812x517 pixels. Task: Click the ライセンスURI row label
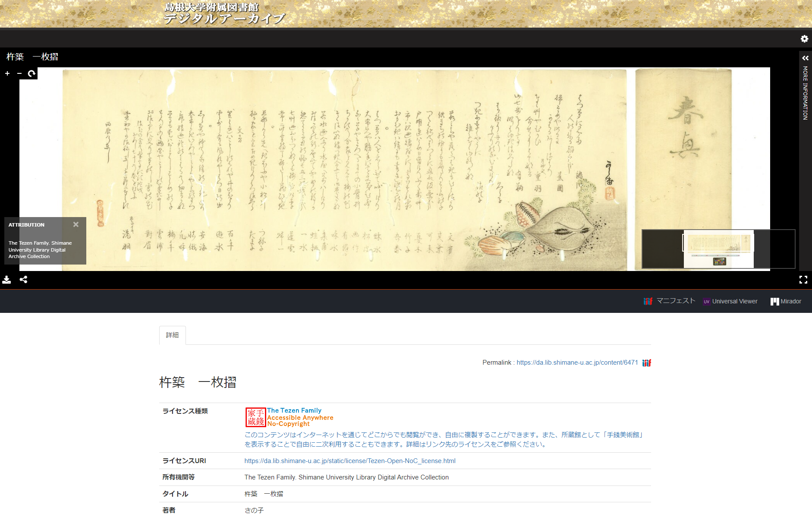click(184, 461)
